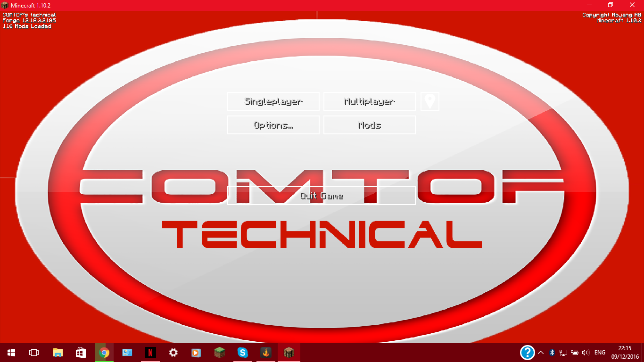This screenshot has height=362, width=644.
Task: Quit Game from the main menu
Action: coord(322,196)
